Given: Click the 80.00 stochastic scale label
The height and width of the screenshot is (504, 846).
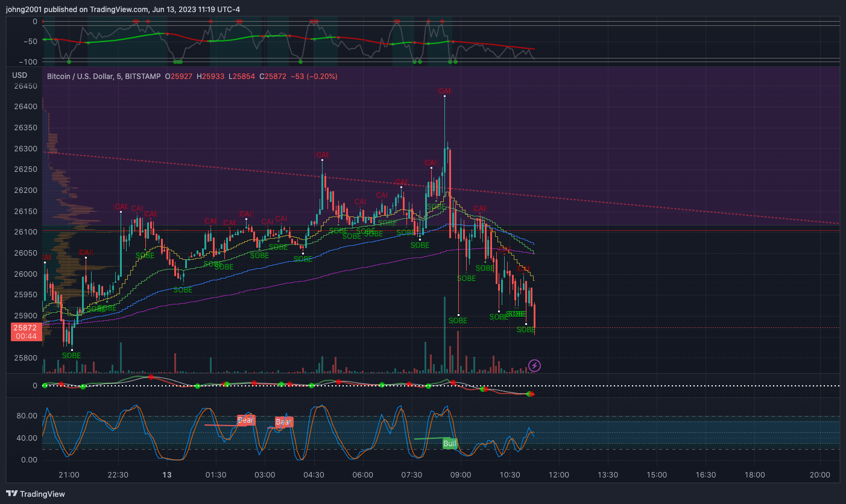Looking at the screenshot, I should 27,416.
